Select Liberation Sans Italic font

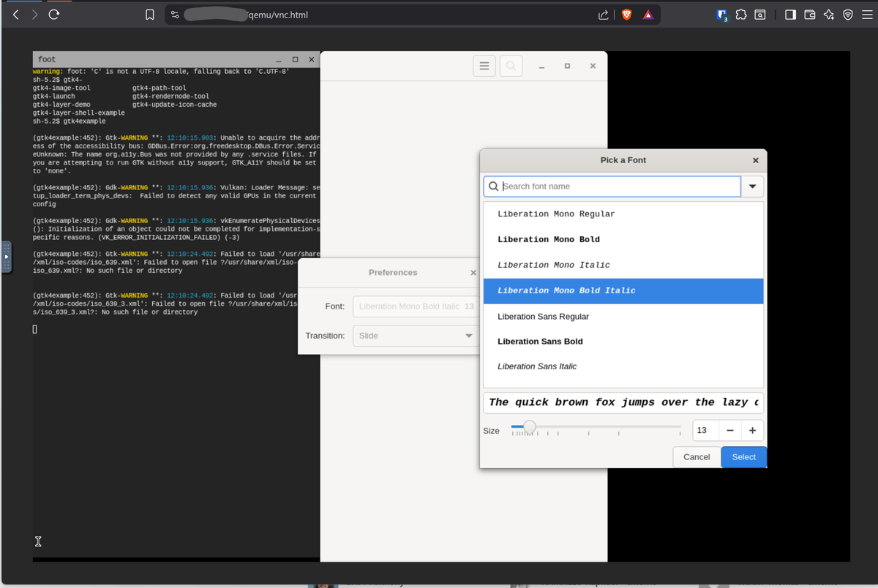point(623,366)
